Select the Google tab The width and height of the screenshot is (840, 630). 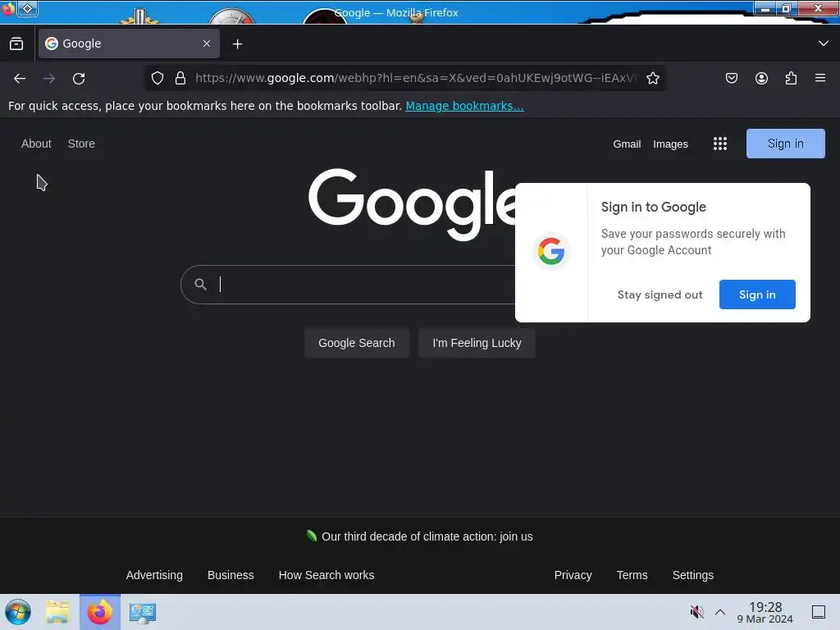pos(129,43)
